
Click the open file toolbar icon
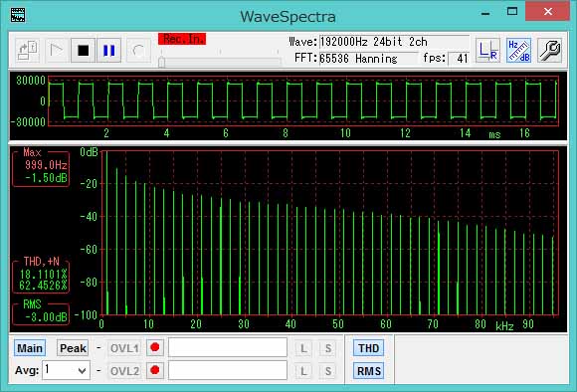coord(28,50)
